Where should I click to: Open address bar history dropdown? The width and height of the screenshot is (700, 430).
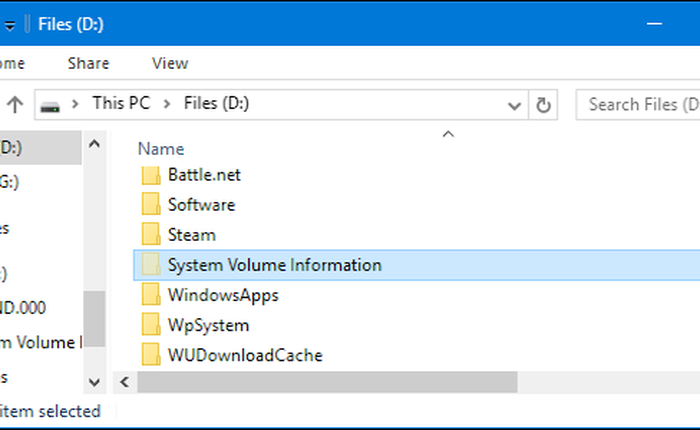[514, 105]
